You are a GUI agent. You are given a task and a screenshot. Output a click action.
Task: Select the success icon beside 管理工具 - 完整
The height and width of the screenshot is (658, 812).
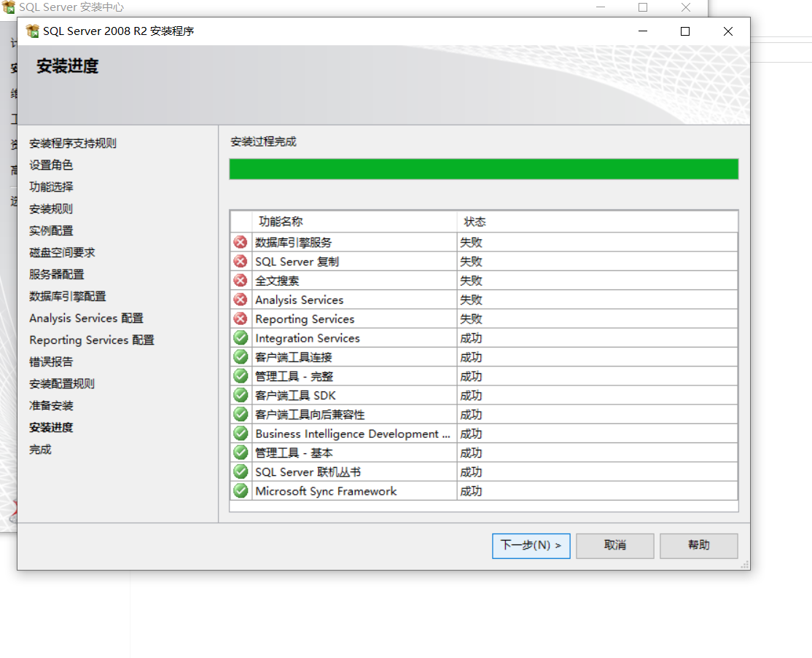click(x=241, y=376)
